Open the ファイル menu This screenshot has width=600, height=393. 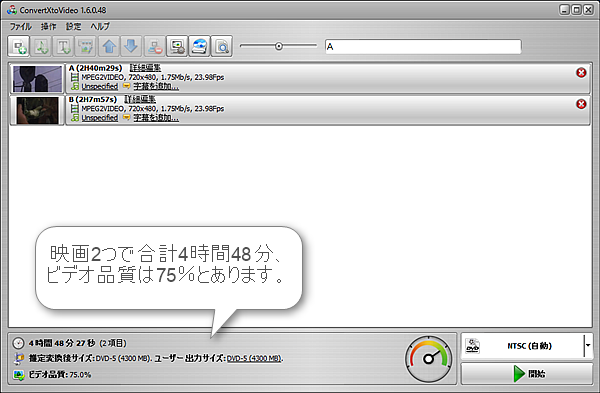pyautogui.click(x=21, y=26)
